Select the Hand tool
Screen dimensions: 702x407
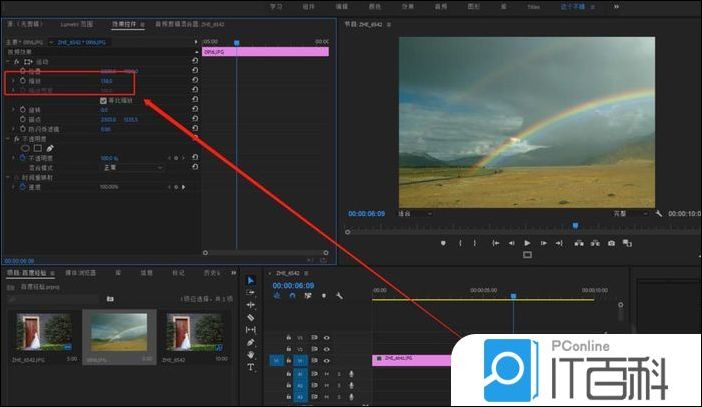tap(251, 355)
